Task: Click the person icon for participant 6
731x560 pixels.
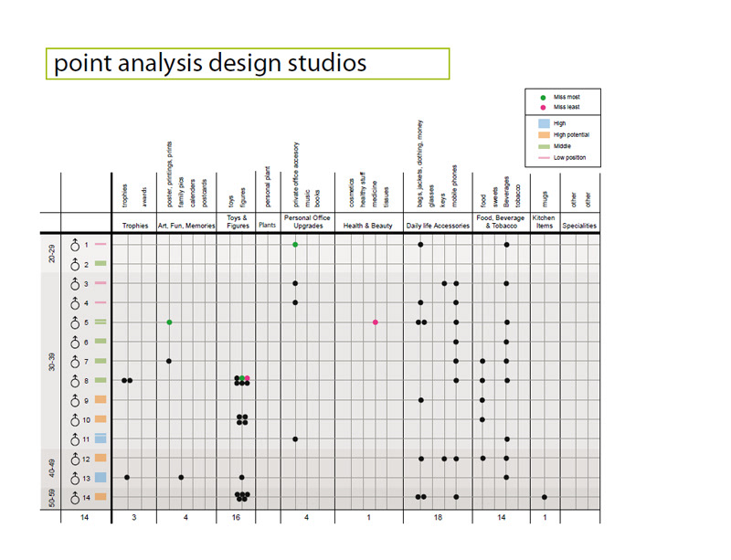Action: point(75,343)
